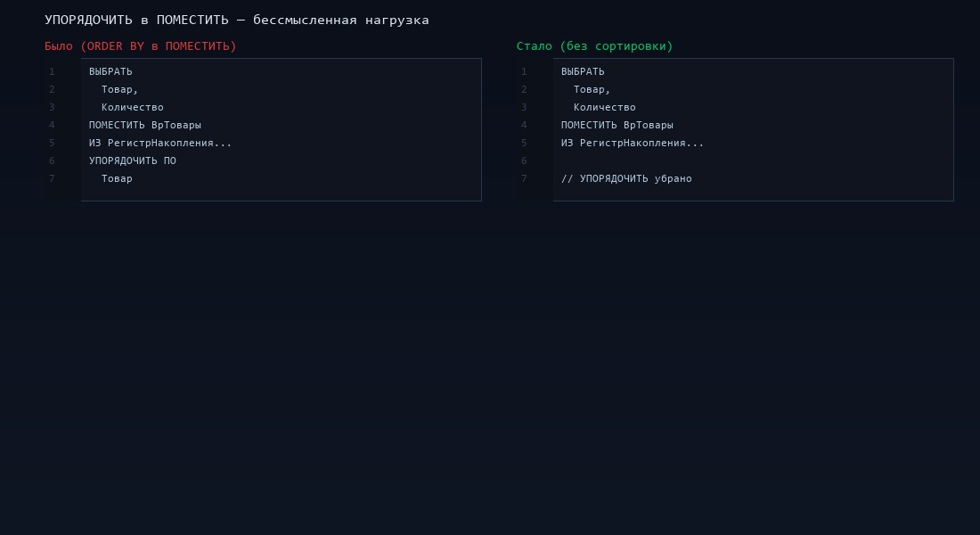The width and height of the screenshot is (980, 535).
Task: Select ВЫБРАТЬ in right code block
Action: 581,71
